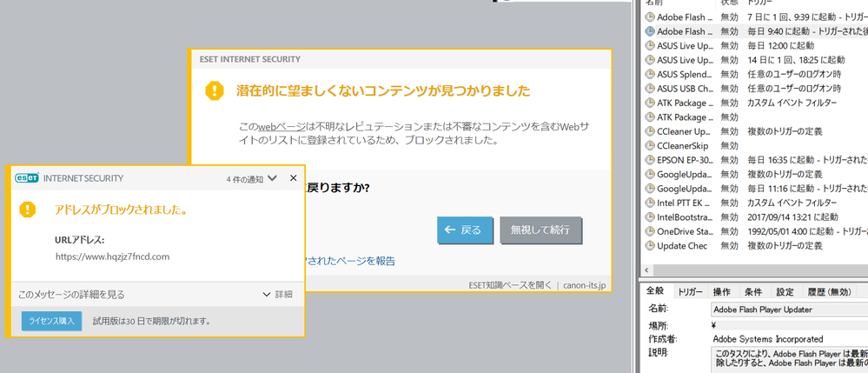This screenshot has height=373, width=868.
Task: Select ASUS Live Up task 14 日に 1 回 row
Action: (754, 60)
